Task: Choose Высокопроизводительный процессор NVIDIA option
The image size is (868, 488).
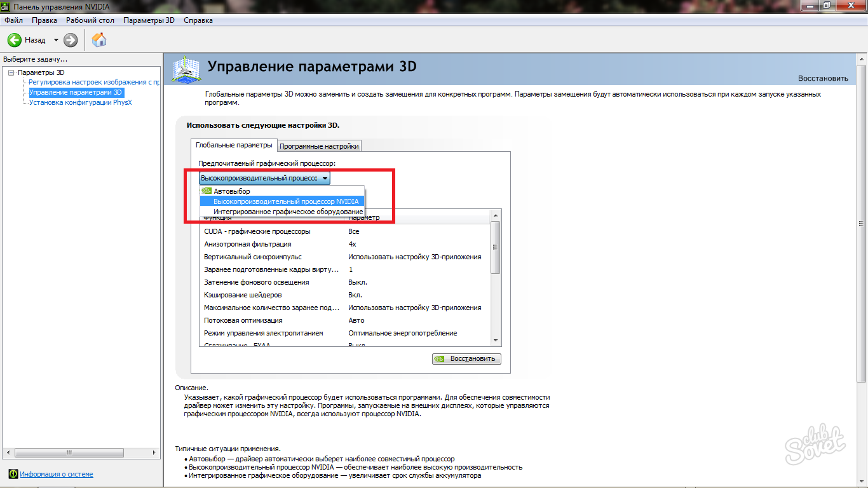Action: (285, 201)
